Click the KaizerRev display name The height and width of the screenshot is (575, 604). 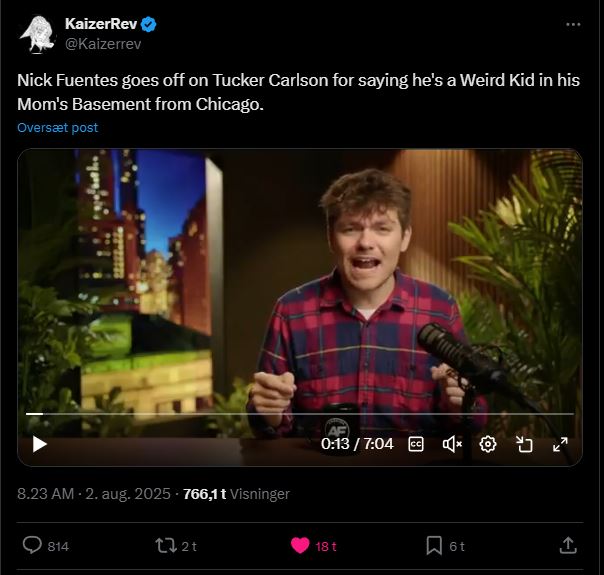(x=101, y=24)
